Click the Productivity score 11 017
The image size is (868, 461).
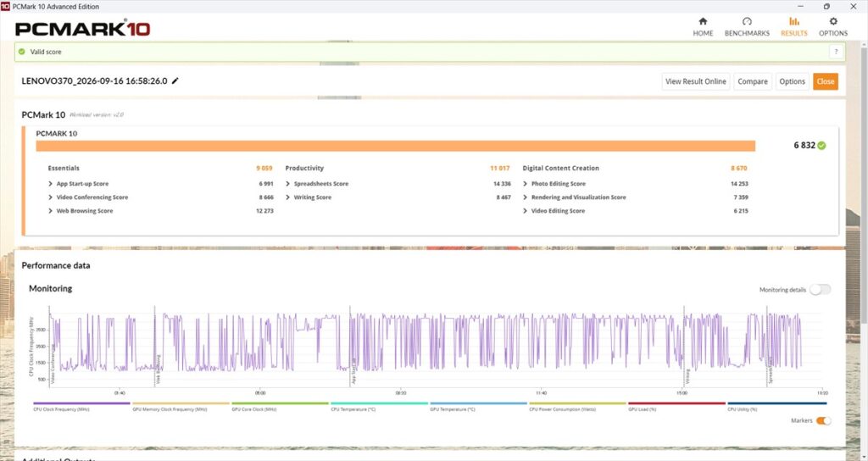[500, 169]
